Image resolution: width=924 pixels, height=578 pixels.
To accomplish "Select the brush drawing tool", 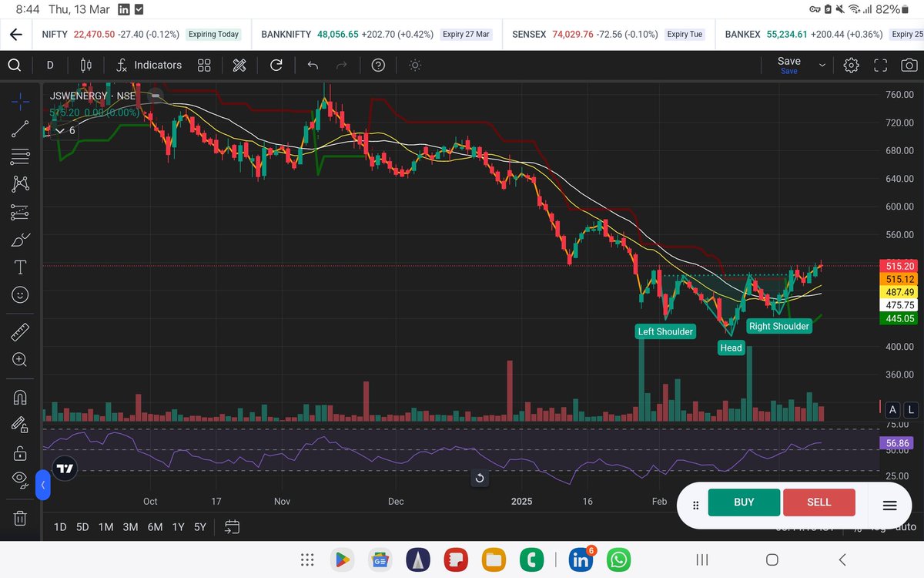I will [21, 240].
